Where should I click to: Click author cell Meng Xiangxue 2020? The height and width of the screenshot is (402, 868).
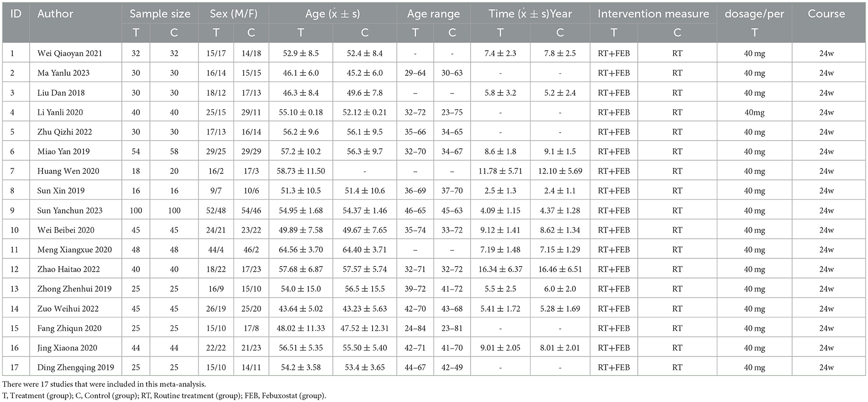(74, 250)
